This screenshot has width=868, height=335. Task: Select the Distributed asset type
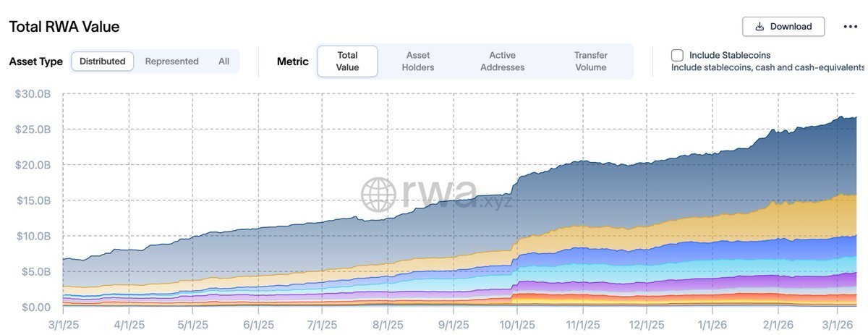(102, 62)
